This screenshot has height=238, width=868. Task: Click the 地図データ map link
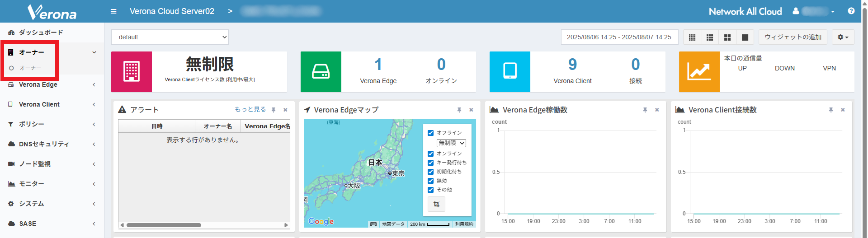[393, 224]
